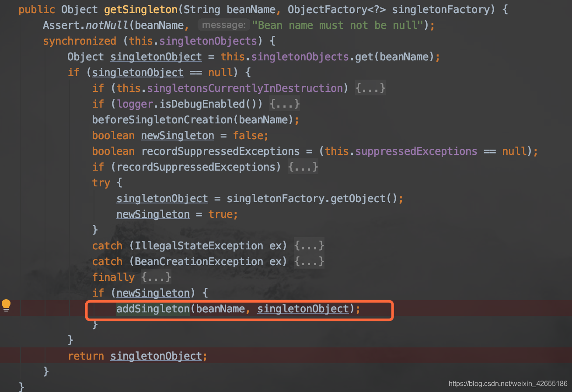Click the 'return singletonObject' statement
This screenshot has height=392, width=572.
138,356
